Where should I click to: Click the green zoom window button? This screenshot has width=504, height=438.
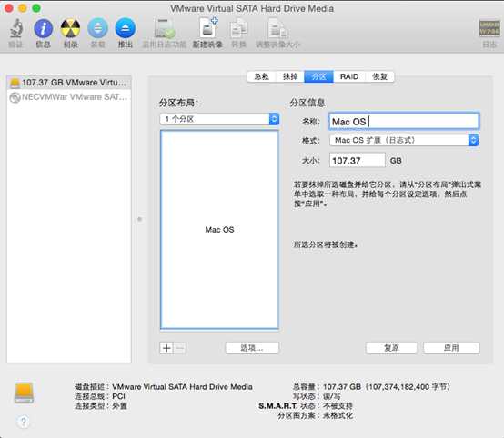[36, 8]
